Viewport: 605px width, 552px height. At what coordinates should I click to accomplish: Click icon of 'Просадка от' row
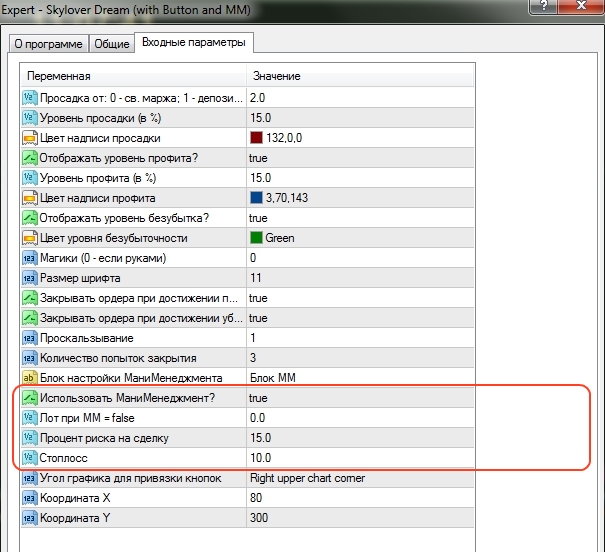(30, 98)
